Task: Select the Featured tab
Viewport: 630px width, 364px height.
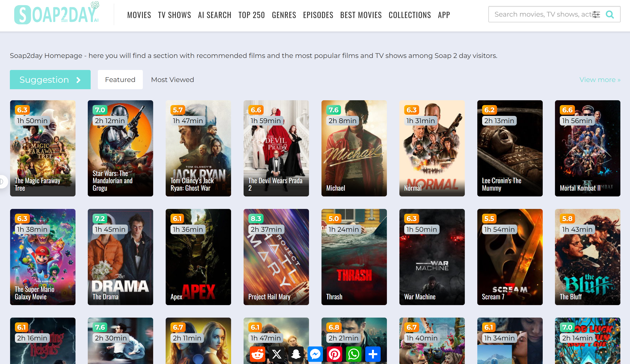Action: click(120, 80)
